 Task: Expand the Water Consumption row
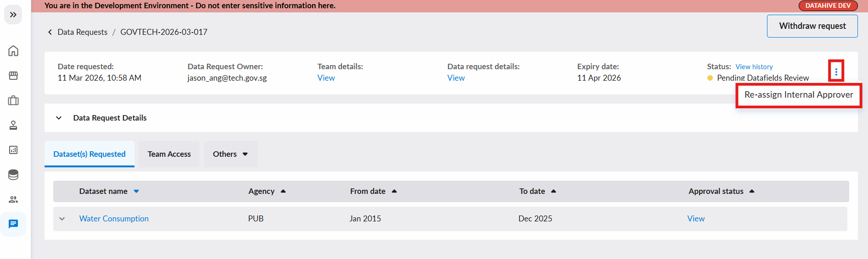click(62, 219)
